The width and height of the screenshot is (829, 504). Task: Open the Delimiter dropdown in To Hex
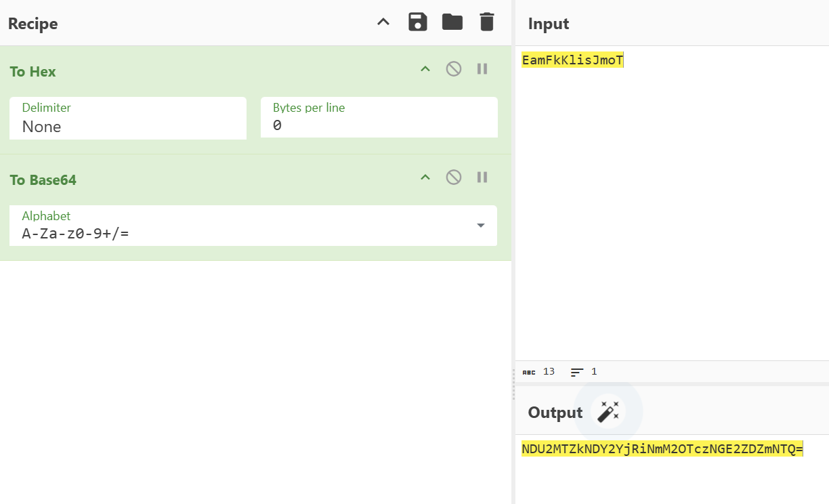pos(127,119)
